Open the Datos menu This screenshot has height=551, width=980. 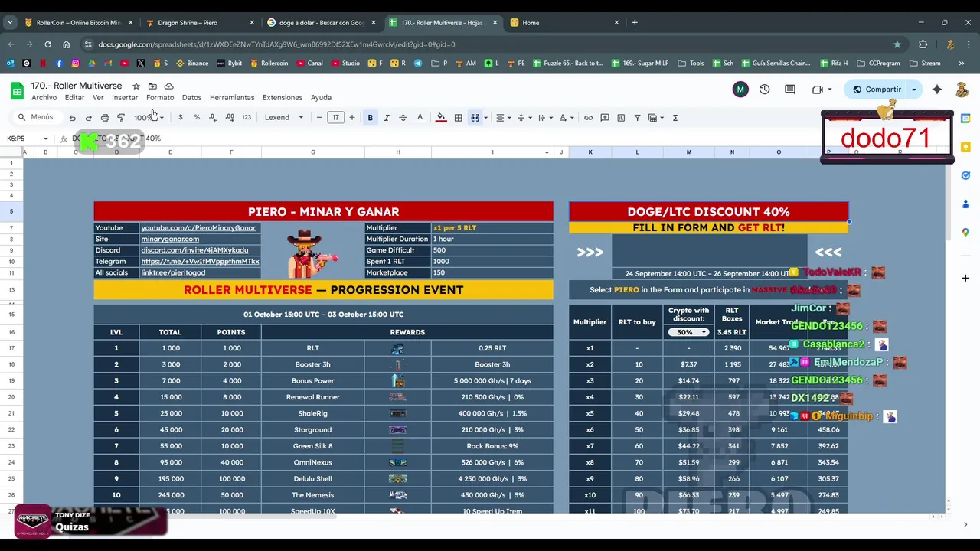191,98
